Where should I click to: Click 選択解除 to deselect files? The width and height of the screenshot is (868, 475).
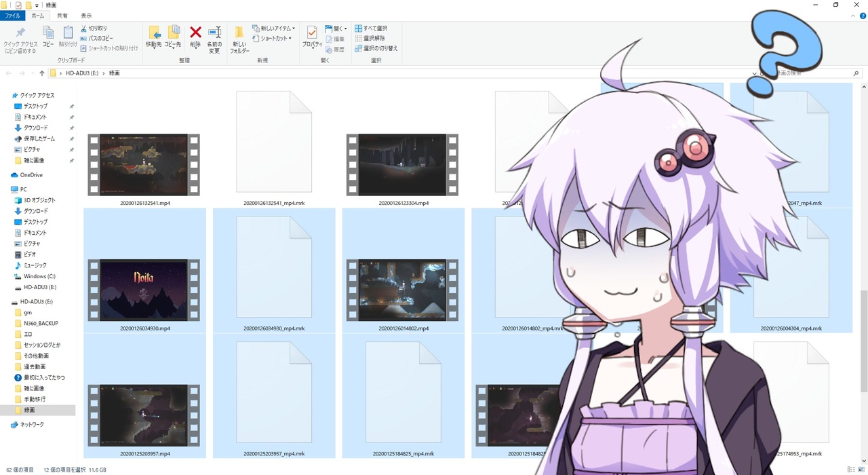coord(370,39)
